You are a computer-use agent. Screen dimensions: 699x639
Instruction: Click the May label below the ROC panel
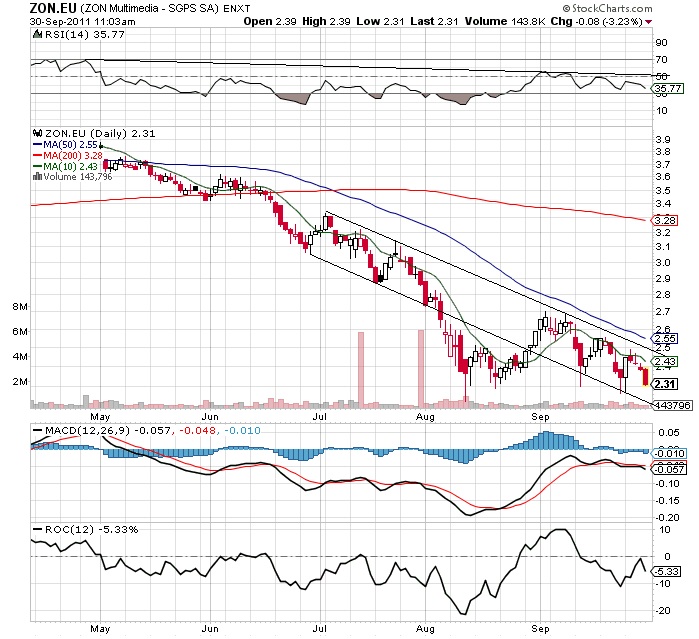pos(100,629)
